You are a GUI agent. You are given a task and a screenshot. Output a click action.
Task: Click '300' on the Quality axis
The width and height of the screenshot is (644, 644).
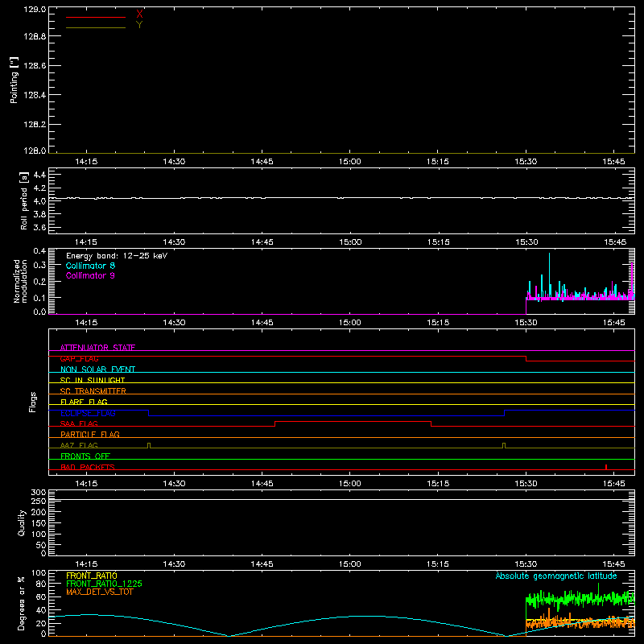[x=39, y=492]
